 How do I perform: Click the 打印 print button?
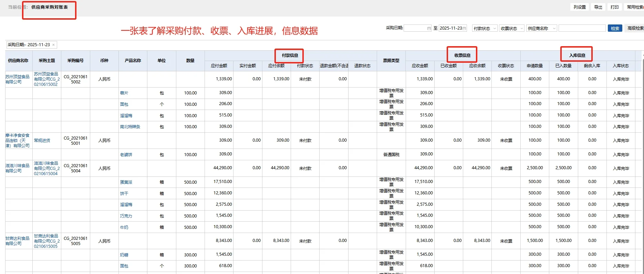(615, 7)
